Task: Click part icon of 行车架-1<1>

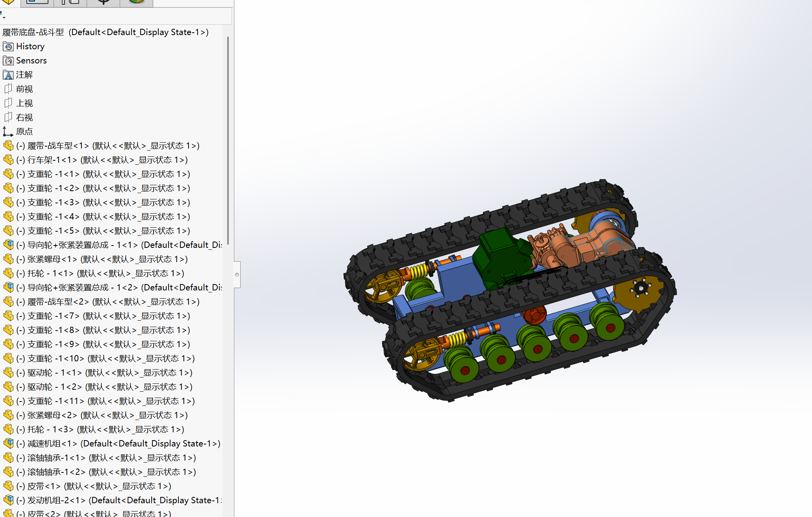Action: tap(8, 160)
